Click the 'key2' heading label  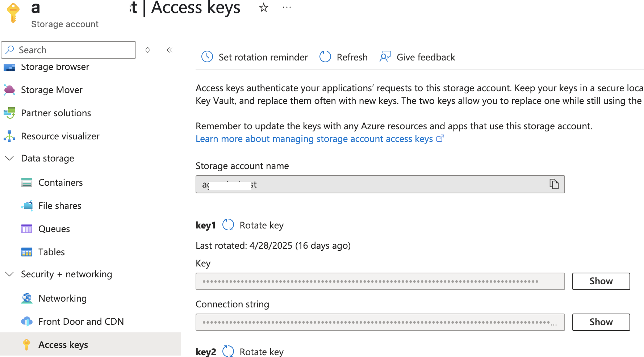206,352
